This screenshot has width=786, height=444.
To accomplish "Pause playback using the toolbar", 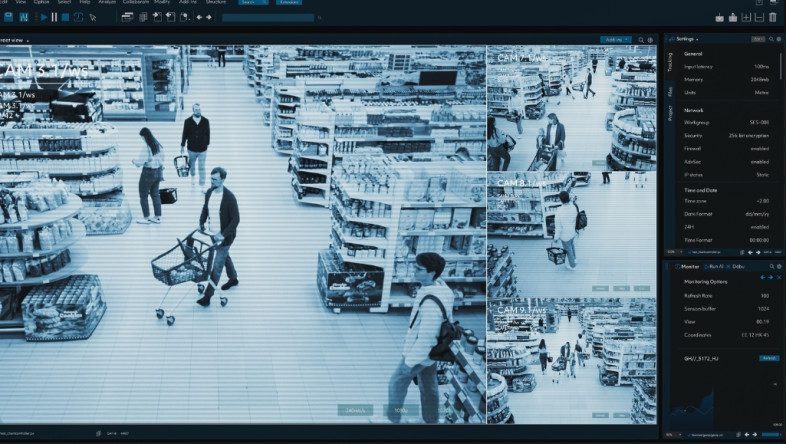I will point(54,17).
